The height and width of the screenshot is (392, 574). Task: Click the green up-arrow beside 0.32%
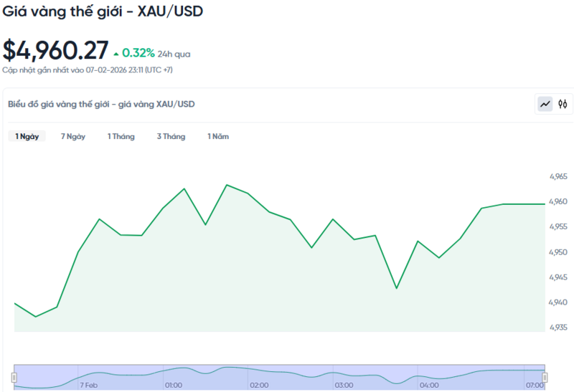[x=116, y=54]
